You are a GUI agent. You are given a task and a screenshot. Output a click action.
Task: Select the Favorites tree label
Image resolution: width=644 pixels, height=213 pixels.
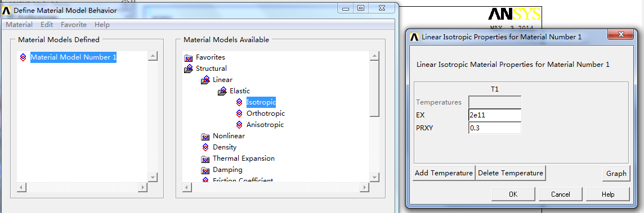point(211,57)
